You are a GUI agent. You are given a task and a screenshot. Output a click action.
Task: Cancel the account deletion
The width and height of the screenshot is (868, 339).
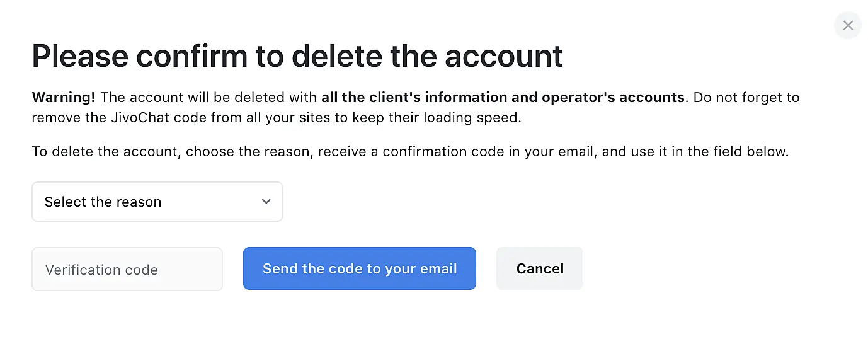click(539, 268)
